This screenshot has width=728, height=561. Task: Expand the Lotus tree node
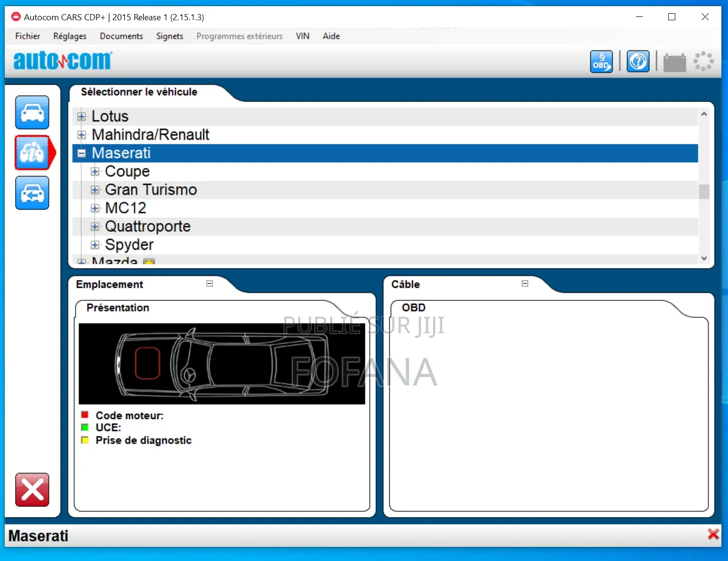pos(81,116)
